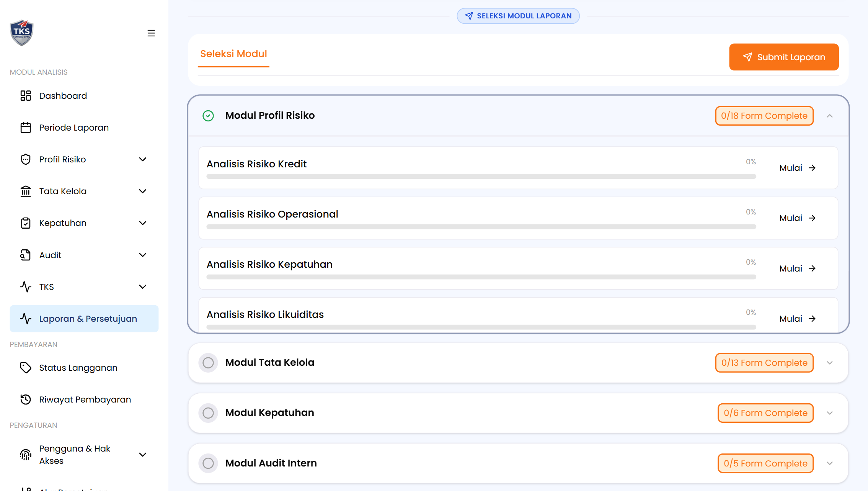Click the Analisis Risiko Operasional progress bar
868x491 pixels.
tap(481, 227)
